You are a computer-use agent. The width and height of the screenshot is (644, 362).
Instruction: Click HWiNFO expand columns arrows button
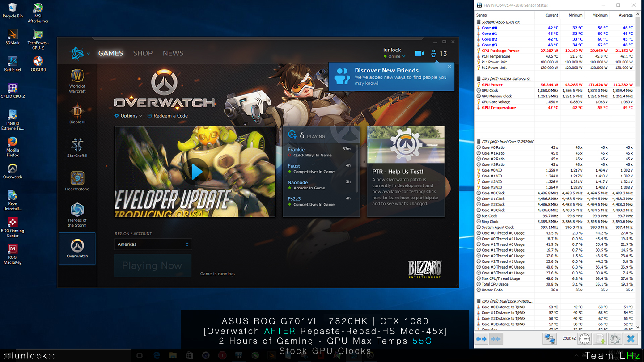pyautogui.click(x=481, y=339)
